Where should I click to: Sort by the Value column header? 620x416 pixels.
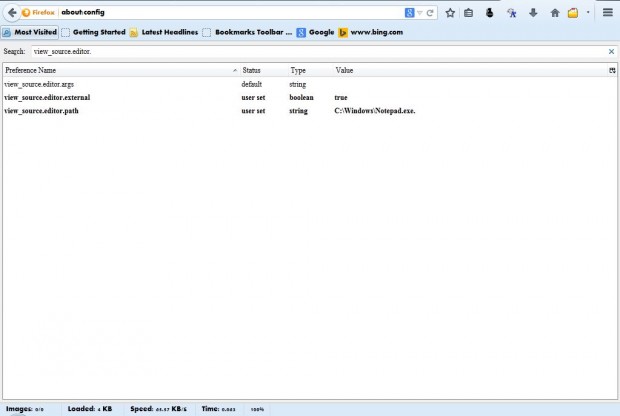coord(470,70)
